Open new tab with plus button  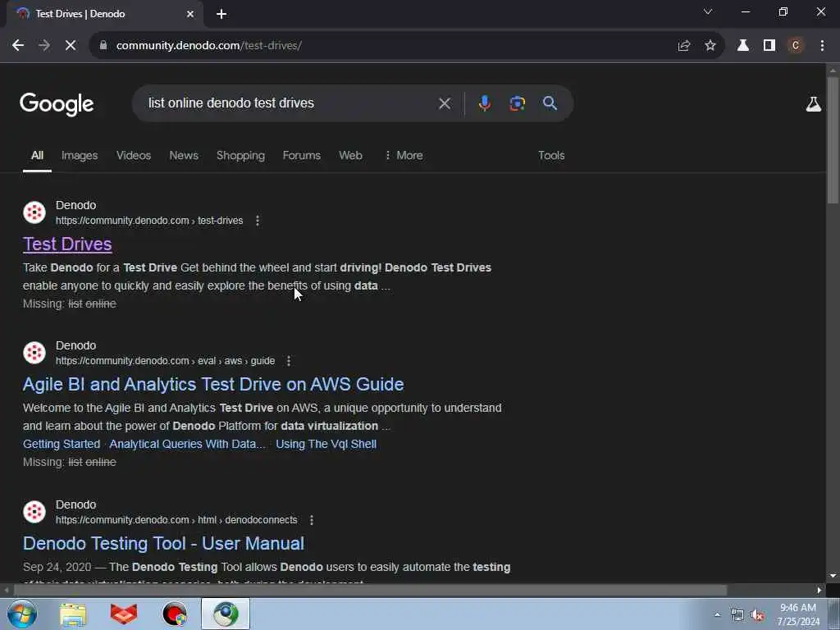click(x=221, y=14)
